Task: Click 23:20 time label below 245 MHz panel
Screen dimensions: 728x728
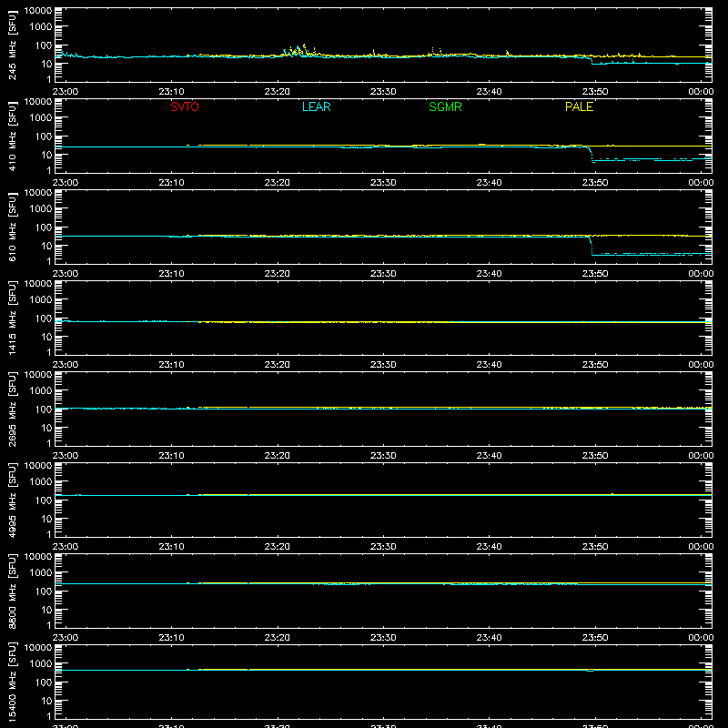Action: coord(278,92)
